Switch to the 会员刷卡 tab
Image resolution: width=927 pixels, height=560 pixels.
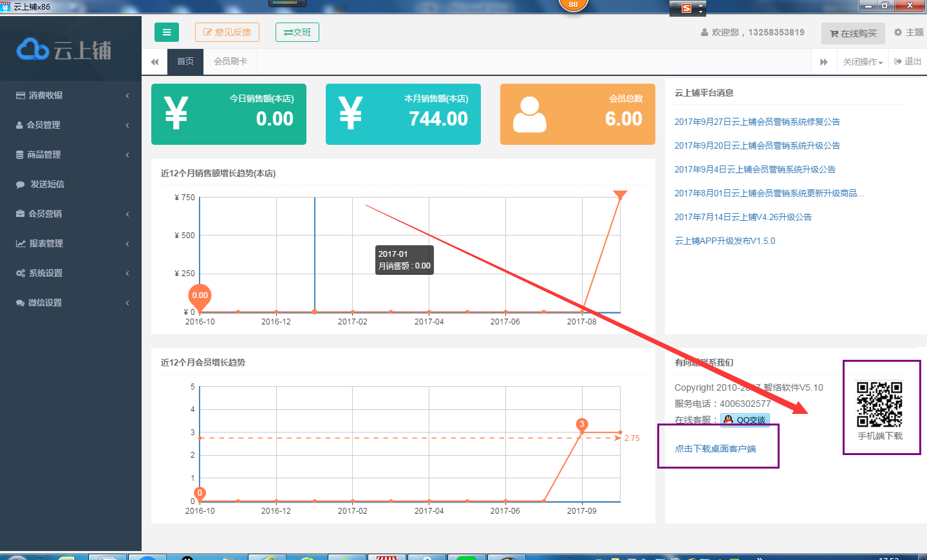click(x=230, y=61)
